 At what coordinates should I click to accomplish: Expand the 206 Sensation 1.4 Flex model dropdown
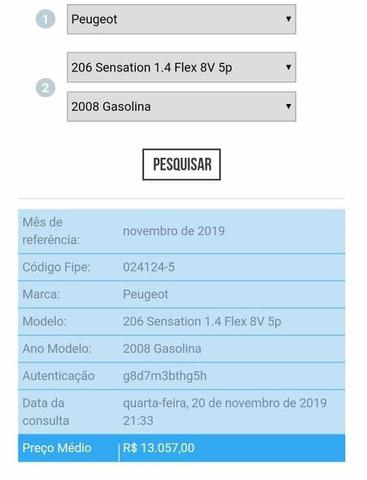[x=181, y=67]
